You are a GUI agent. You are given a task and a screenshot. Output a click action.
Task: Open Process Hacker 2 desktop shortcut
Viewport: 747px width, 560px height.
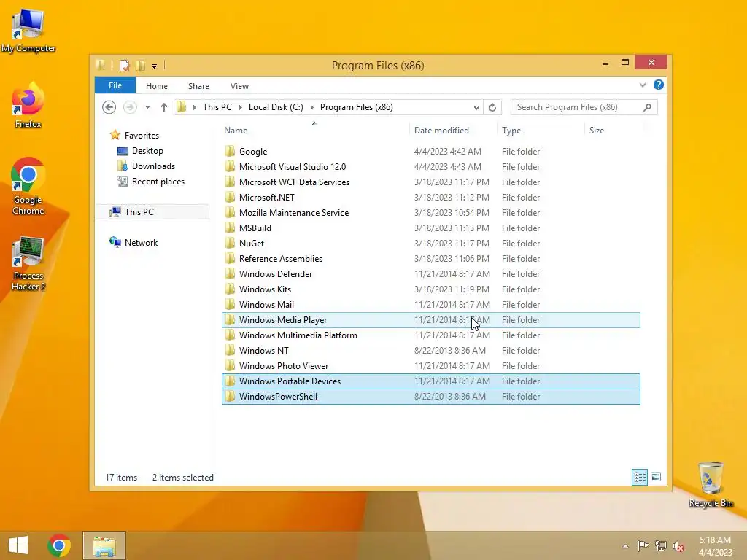click(28, 262)
